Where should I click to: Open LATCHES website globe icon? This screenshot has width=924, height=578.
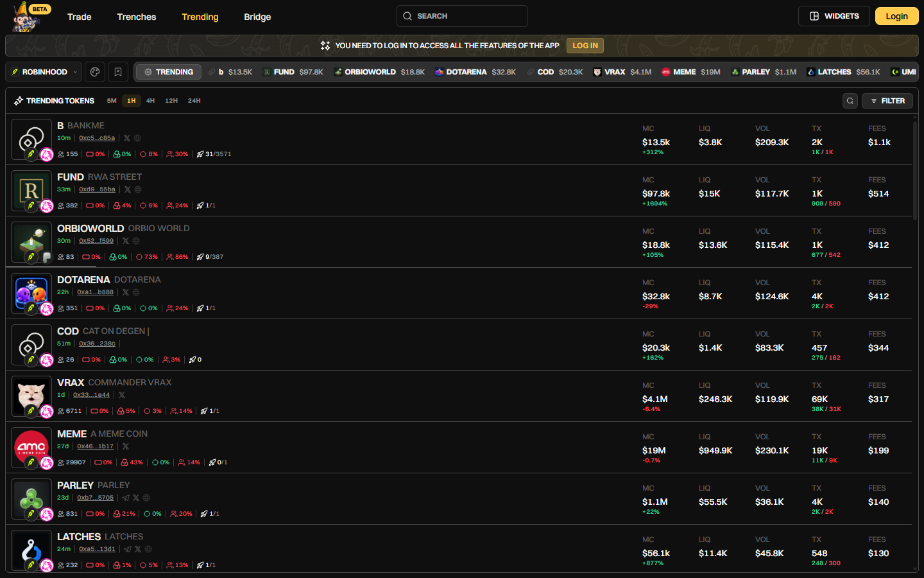148,549
